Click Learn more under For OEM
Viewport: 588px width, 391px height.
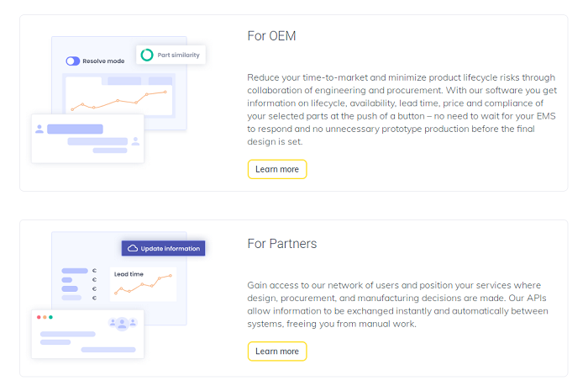[x=277, y=169]
